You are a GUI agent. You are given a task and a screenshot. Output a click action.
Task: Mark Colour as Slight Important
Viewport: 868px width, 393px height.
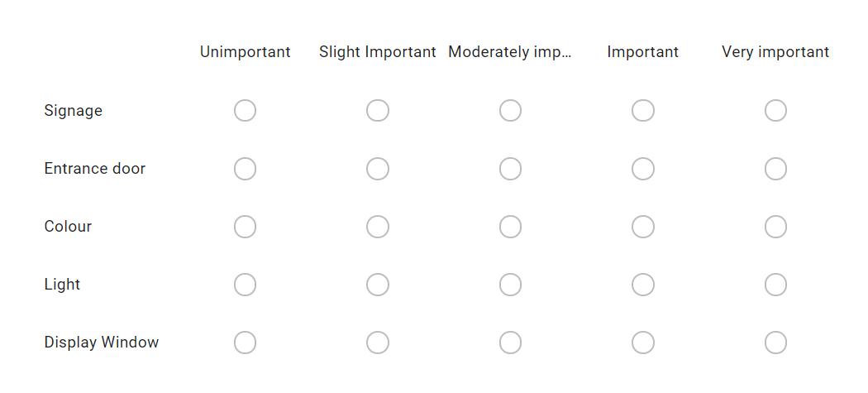pyautogui.click(x=378, y=227)
